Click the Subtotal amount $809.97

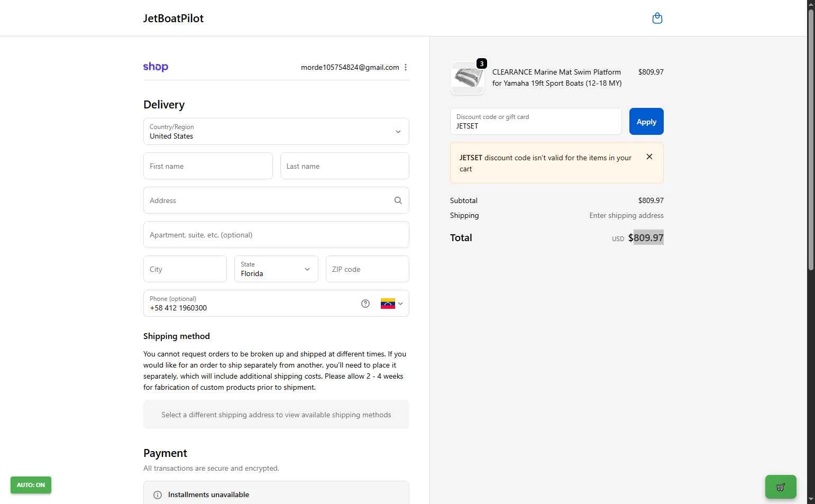(651, 200)
